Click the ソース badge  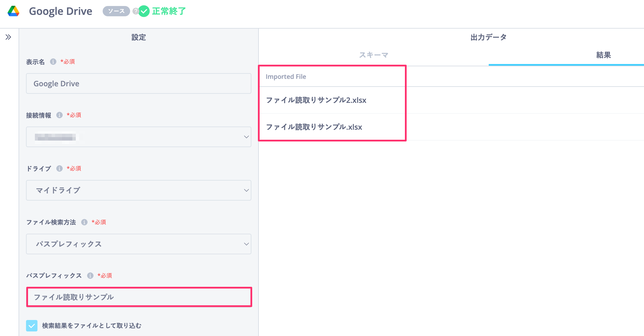pyautogui.click(x=116, y=11)
